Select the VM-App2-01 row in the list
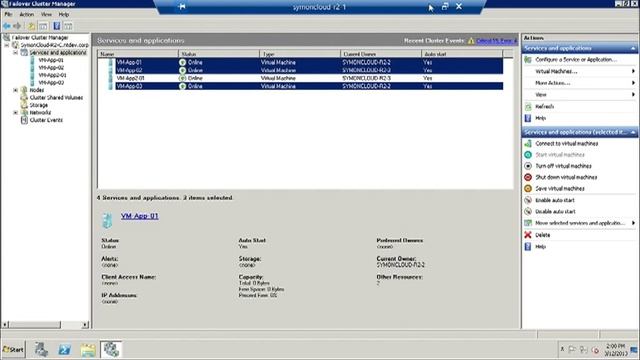 (x=305, y=78)
